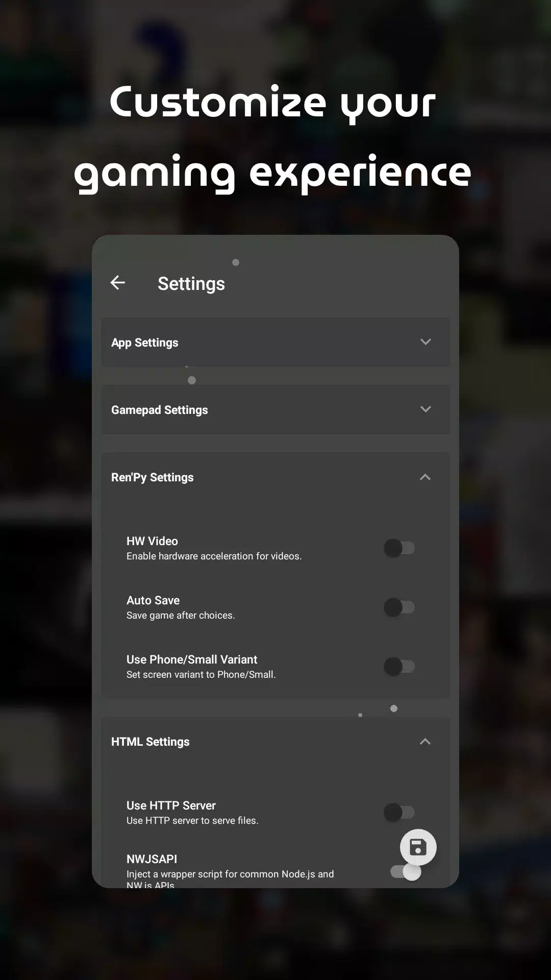Collapse Ren'Py Settings with the up chevron
Viewport: 551px width, 980px height.
(x=425, y=477)
